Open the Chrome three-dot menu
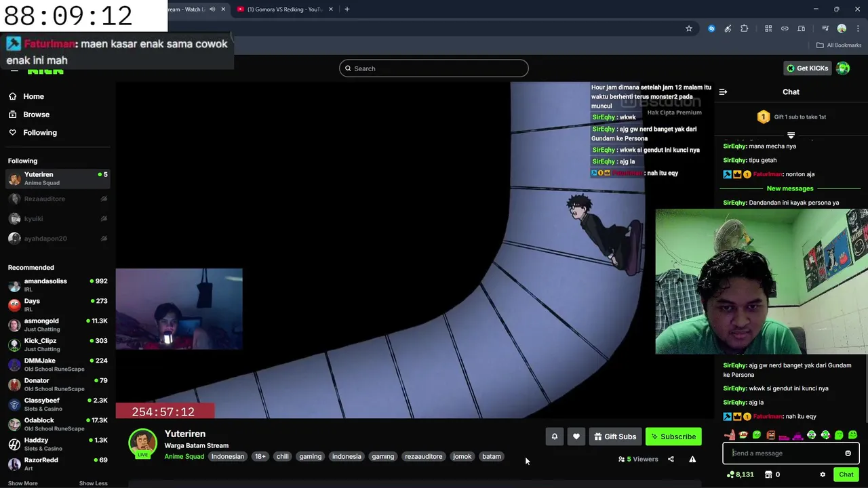Image resolution: width=868 pixels, height=488 pixels. (x=858, y=28)
